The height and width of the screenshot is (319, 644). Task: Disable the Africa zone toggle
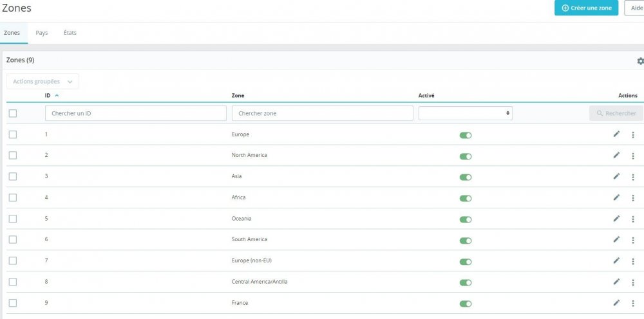[465, 198]
